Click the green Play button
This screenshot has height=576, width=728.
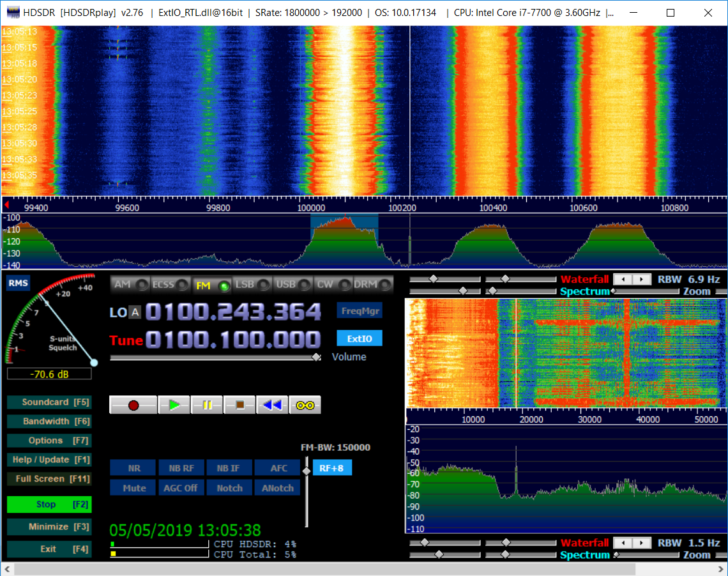coord(174,405)
